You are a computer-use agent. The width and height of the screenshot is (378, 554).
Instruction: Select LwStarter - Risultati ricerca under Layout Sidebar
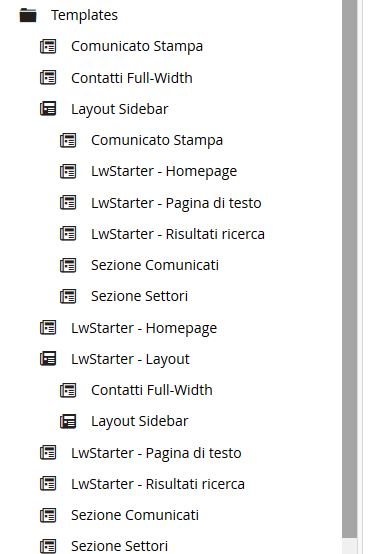(x=178, y=234)
